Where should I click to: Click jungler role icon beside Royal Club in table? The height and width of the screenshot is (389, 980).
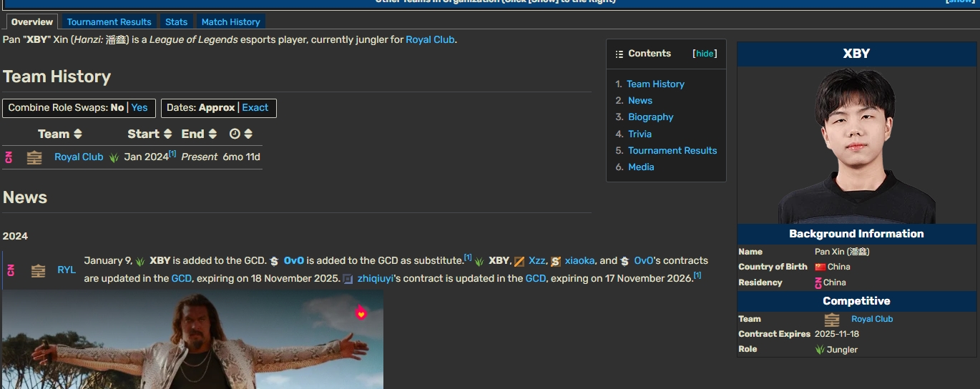[x=114, y=157]
